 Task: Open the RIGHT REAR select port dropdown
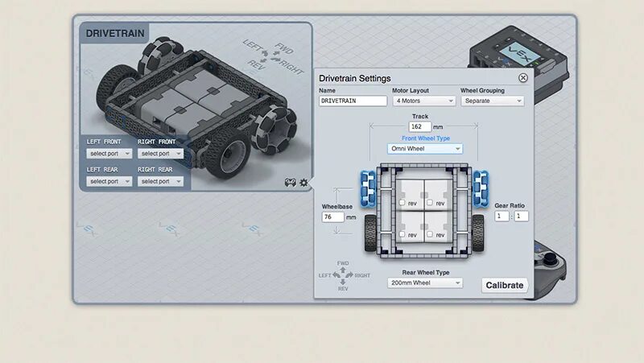[160, 181]
